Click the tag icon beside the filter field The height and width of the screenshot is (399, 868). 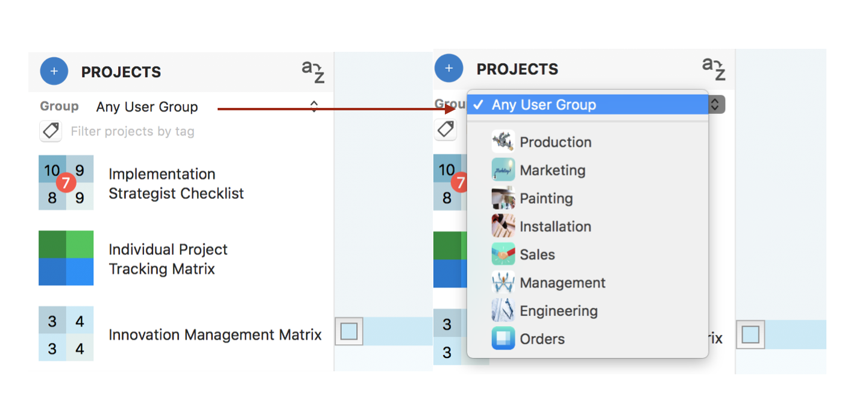51,131
